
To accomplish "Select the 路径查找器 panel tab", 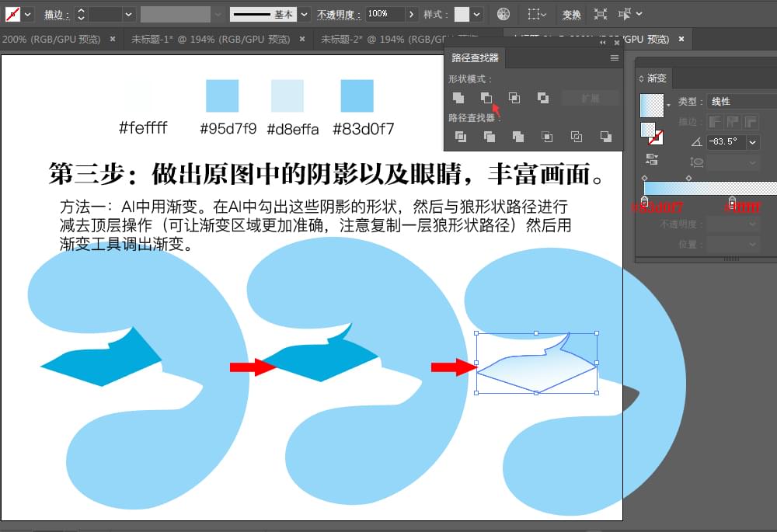I will tap(475, 58).
